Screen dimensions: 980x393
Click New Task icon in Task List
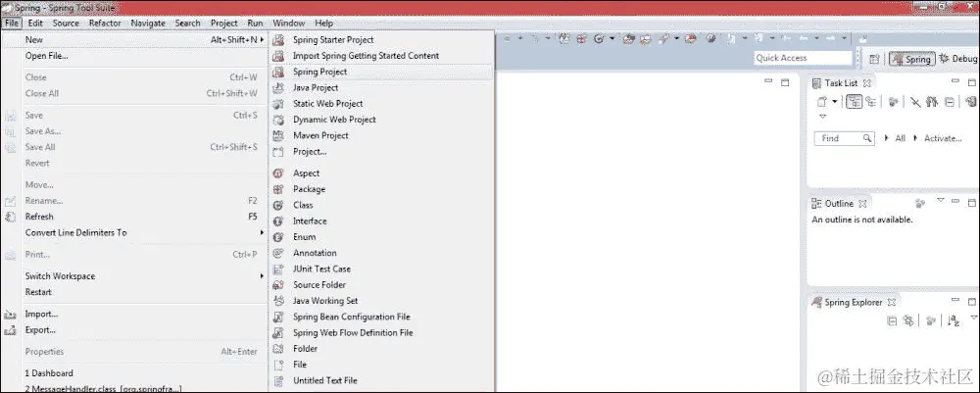(x=822, y=102)
